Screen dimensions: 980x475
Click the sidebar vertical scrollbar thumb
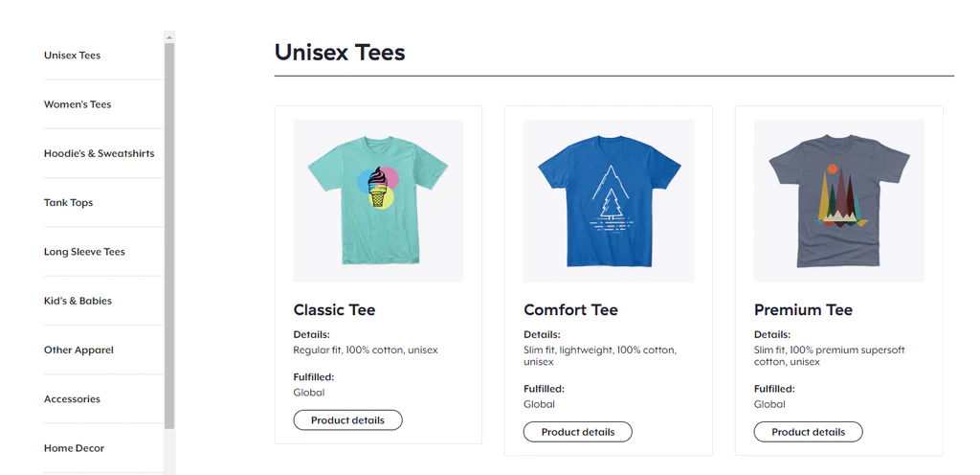[169, 237]
